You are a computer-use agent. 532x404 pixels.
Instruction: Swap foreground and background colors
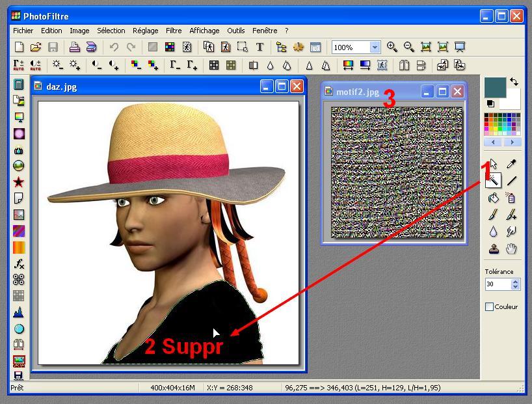(x=514, y=82)
